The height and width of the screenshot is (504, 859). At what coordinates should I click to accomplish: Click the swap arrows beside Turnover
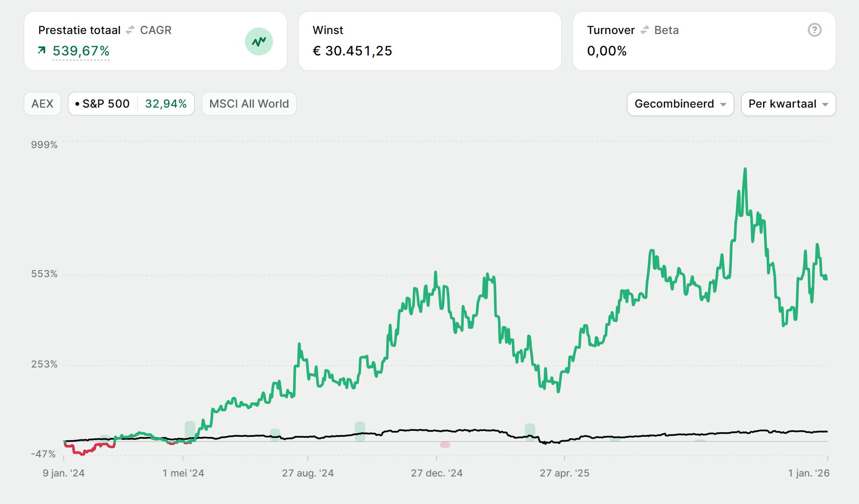pyautogui.click(x=645, y=30)
